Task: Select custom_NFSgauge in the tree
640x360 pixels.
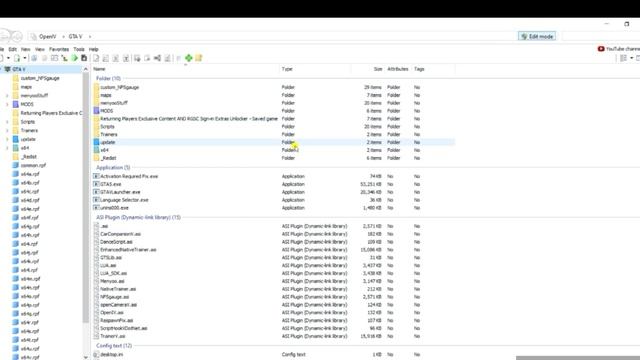Action: coord(40,78)
